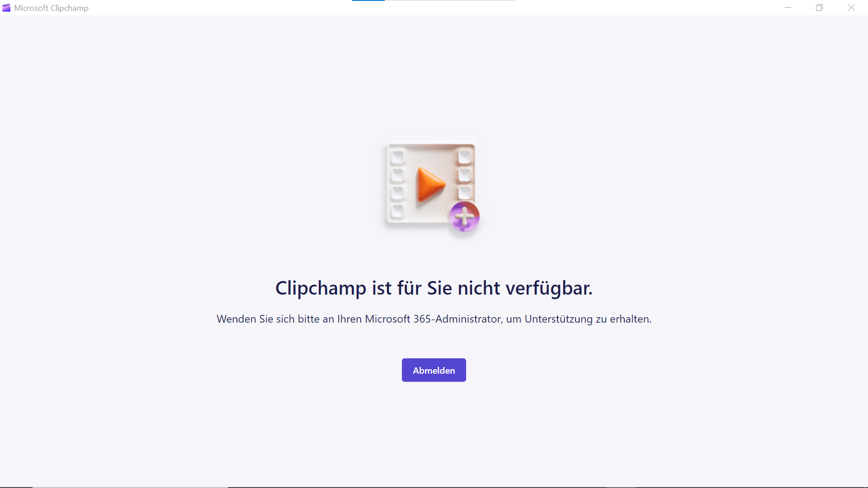Click the word 'erhalten' ending the message
The width and height of the screenshot is (868, 488).
[x=629, y=319]
